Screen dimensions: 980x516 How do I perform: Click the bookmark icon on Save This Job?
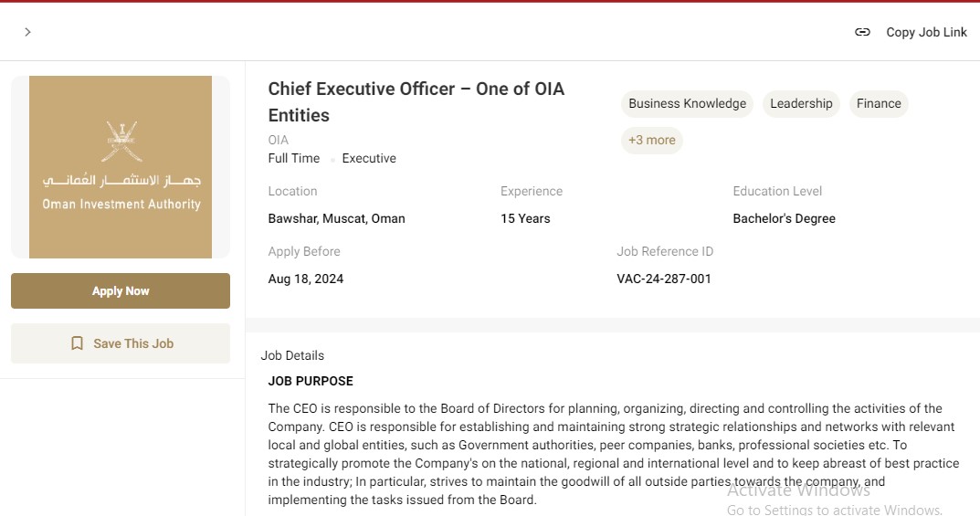pyautogui.click(x=77, y=343)
